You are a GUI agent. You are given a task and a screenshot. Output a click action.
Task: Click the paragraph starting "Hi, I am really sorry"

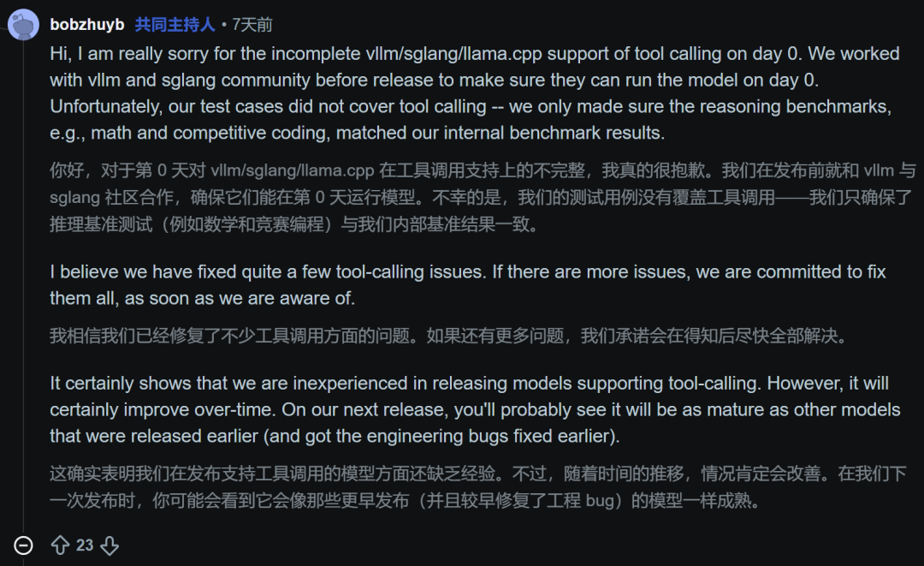tap(475, 93)
